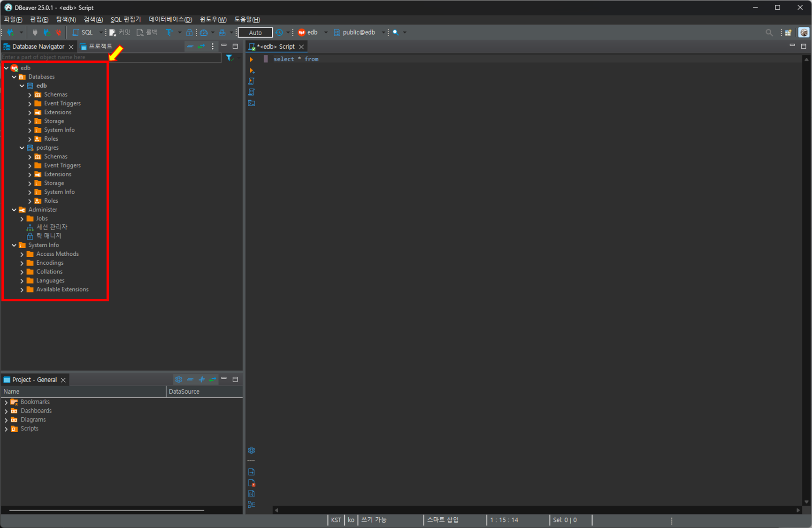Click the Show output panel icon
The width and height of the screenshot is (812, 528).
coord(252,472)
